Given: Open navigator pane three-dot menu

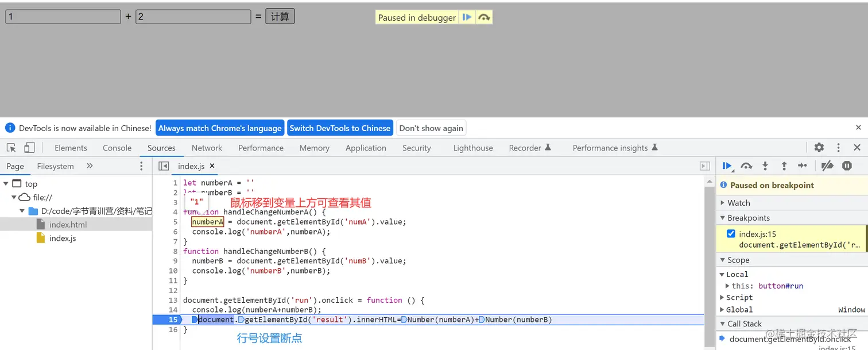Looking at the screenshot, I should click(142, 166).
